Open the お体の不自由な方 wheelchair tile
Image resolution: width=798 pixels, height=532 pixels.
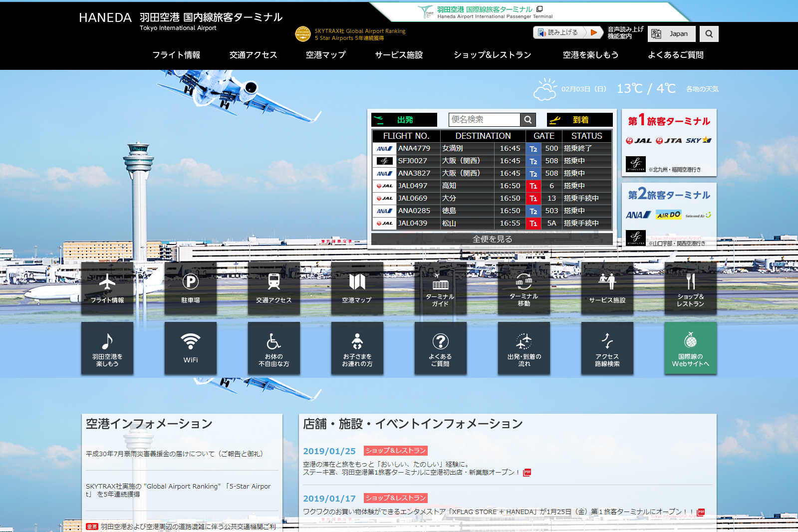(x=274, y=348)
